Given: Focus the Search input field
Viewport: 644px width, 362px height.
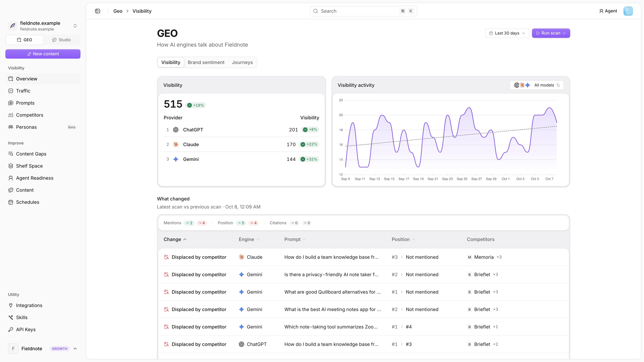Looking at the screenshot, I should (363, 11).
